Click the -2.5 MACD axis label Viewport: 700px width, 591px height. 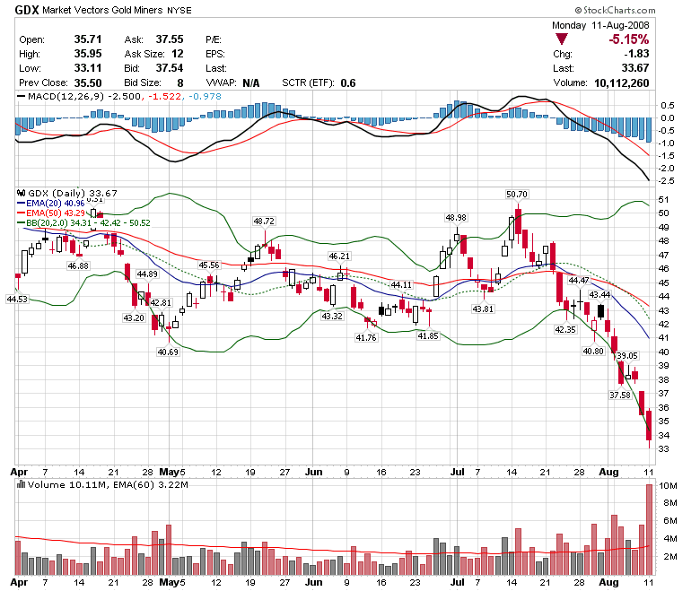point(667,180)
